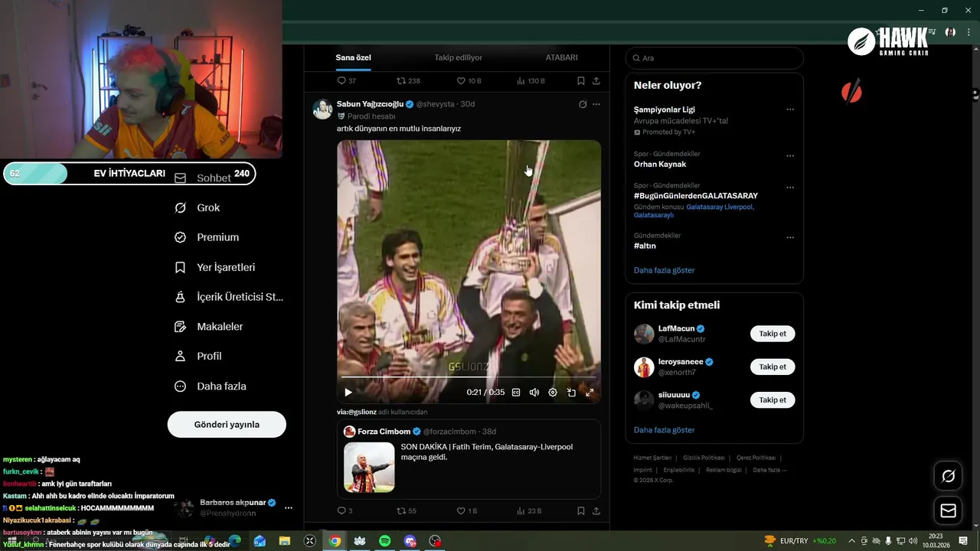Toggle video captions
Viewport: 980px width, 551px height.
point(516,393)
